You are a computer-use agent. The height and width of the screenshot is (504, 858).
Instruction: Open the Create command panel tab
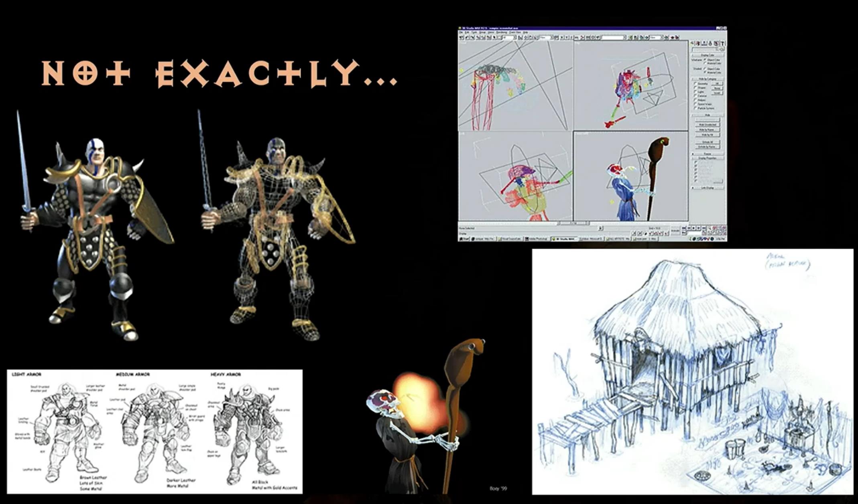click(x=692, y=43)
